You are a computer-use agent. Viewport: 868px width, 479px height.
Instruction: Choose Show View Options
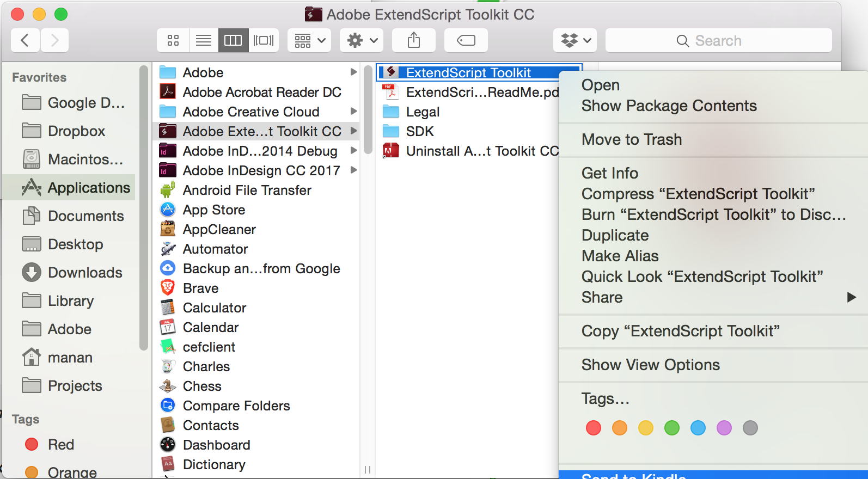[x=713, y=365]
